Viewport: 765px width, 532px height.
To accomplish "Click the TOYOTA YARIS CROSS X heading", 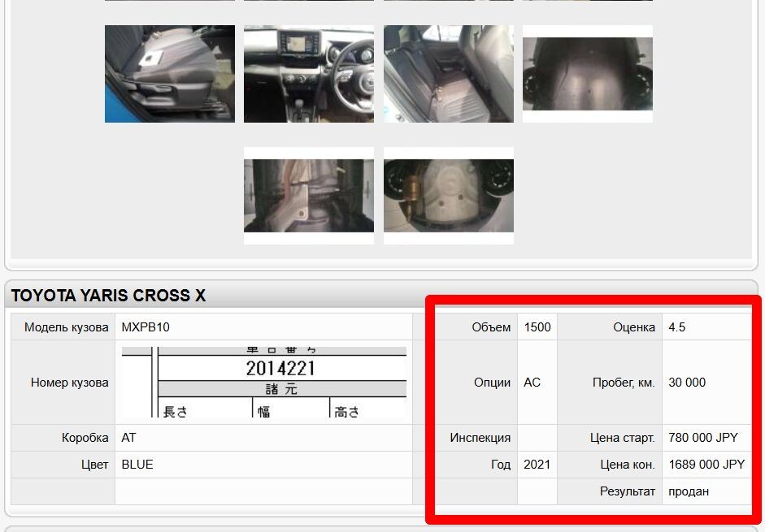I will (108, 296).
